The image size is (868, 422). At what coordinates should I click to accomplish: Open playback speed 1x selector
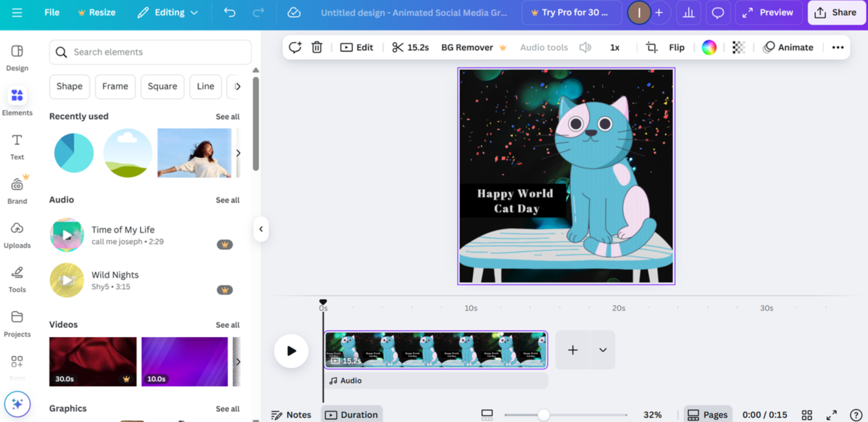614,48
